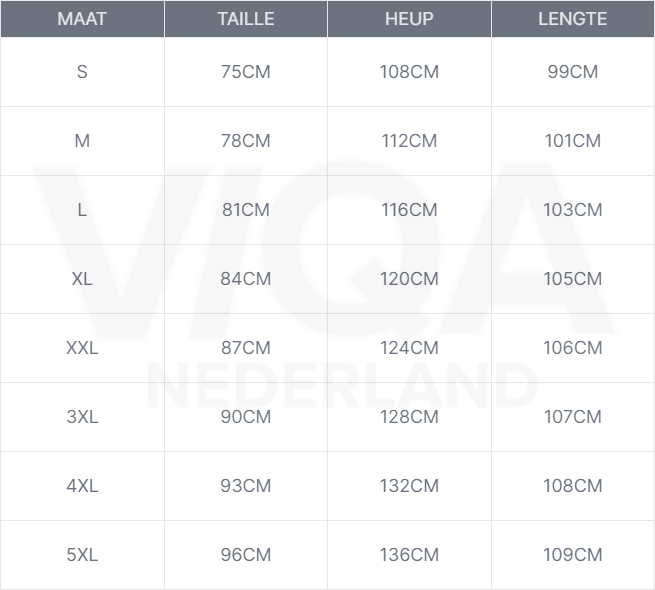Select the size L row label
This screenshot has width=655, height=590.
(82, 210)
